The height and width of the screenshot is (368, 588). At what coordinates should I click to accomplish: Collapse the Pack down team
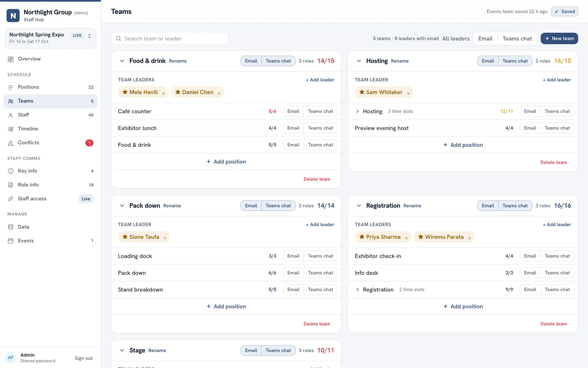pos(122,206)
